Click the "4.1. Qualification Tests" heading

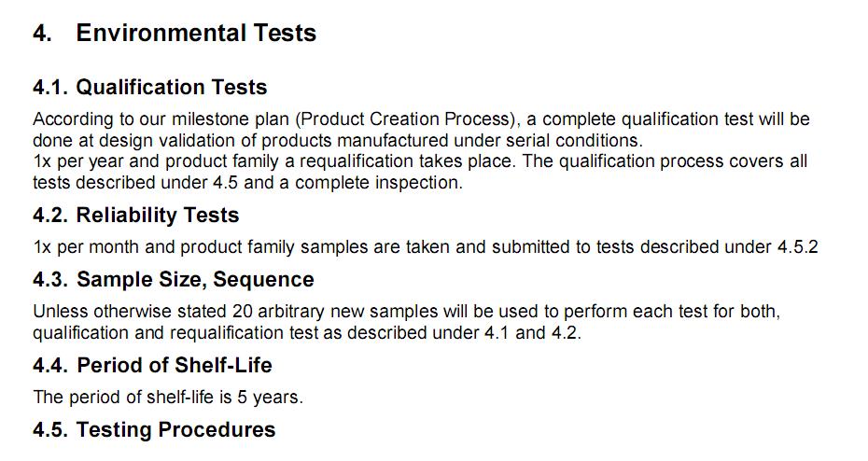pos(149,88)
